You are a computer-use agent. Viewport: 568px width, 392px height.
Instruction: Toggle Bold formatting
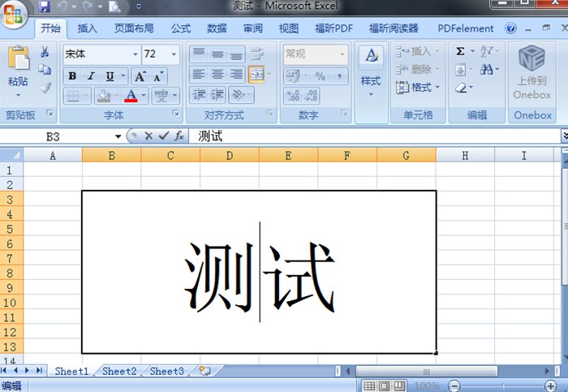coord(72,76)
